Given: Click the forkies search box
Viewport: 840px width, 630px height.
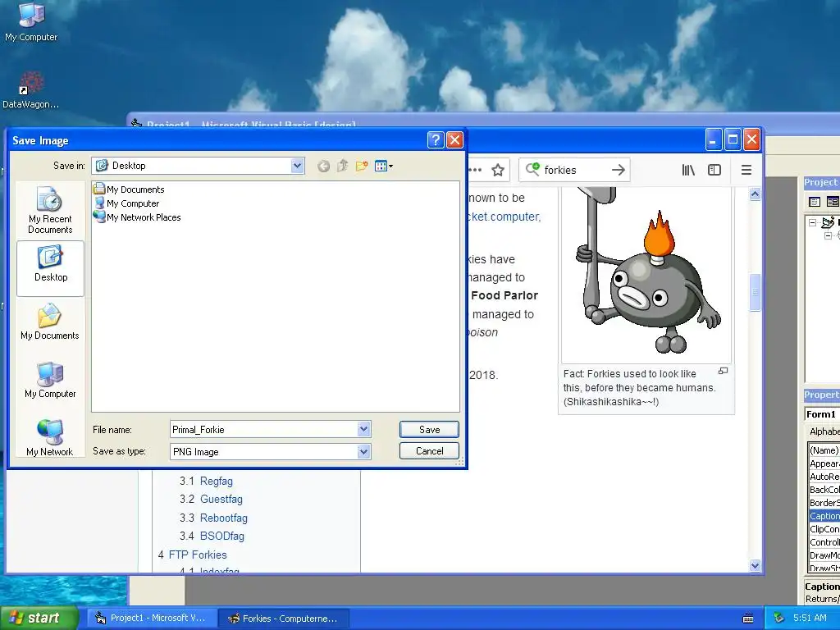Looking at the screenshot, I should point(575,170).
